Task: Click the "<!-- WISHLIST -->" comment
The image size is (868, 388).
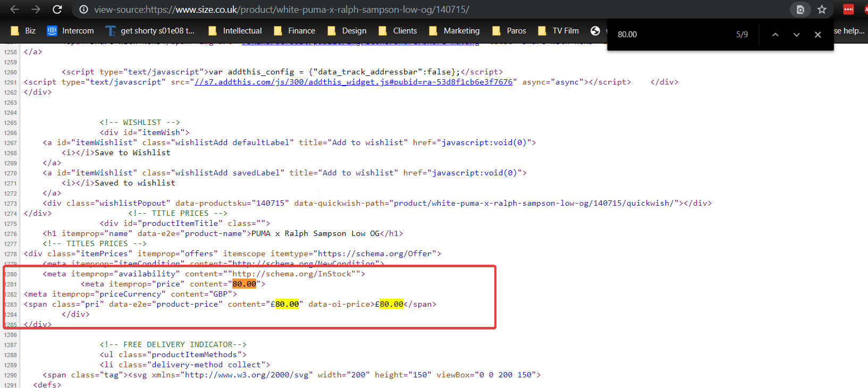Action: pyautogui.click(x=140, y=122)
